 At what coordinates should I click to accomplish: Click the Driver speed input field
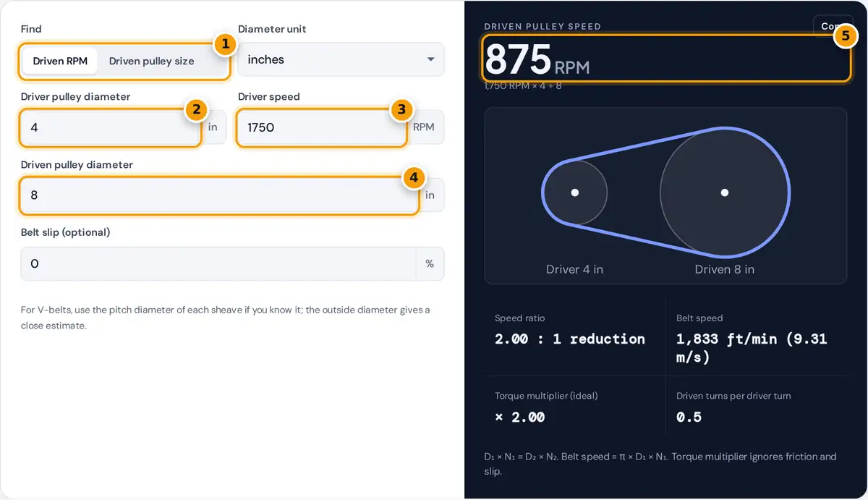pos(323,127)
